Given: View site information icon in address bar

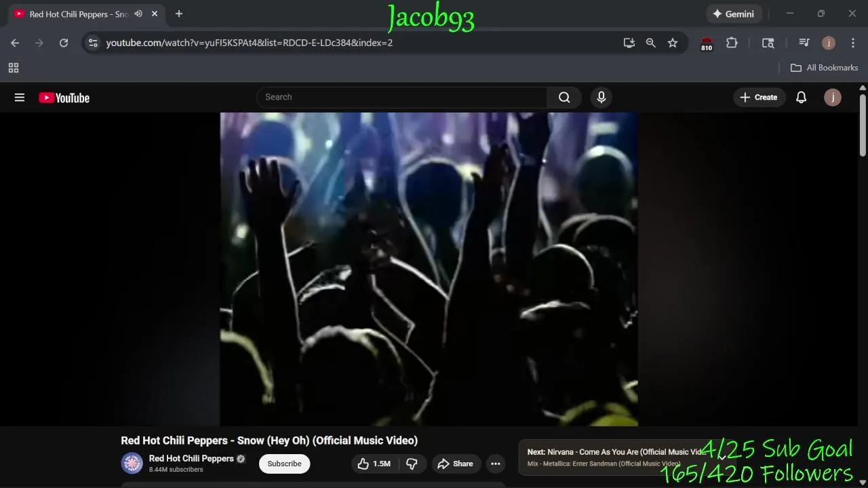Looking at the screenshot, I should (93, 43).
